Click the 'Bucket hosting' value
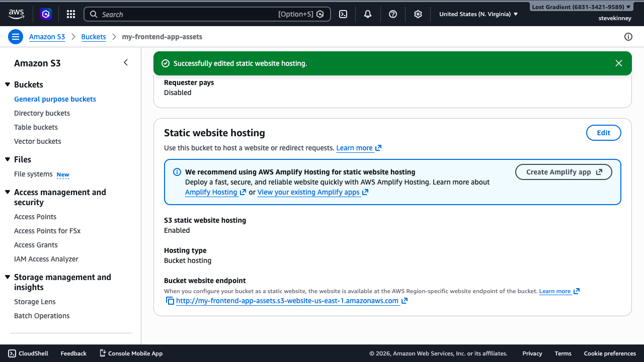The height and width of the screenshot is (362, 644). 188,260
